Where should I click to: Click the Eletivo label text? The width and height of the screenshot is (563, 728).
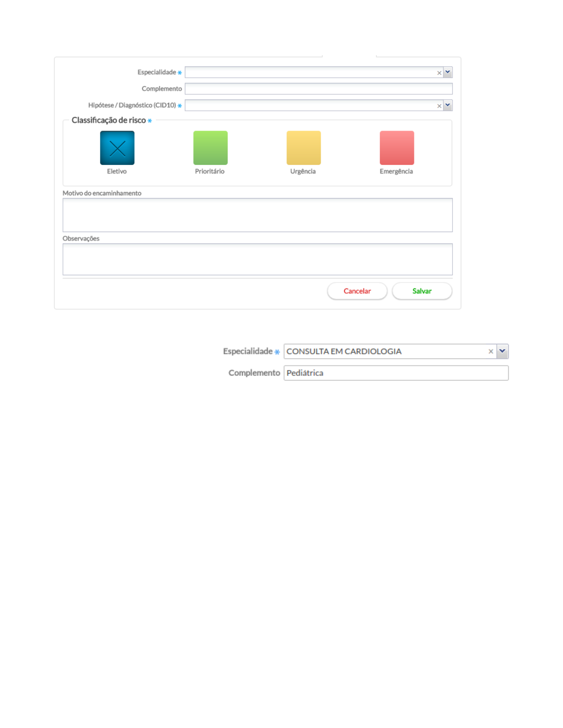click(117, 171)
